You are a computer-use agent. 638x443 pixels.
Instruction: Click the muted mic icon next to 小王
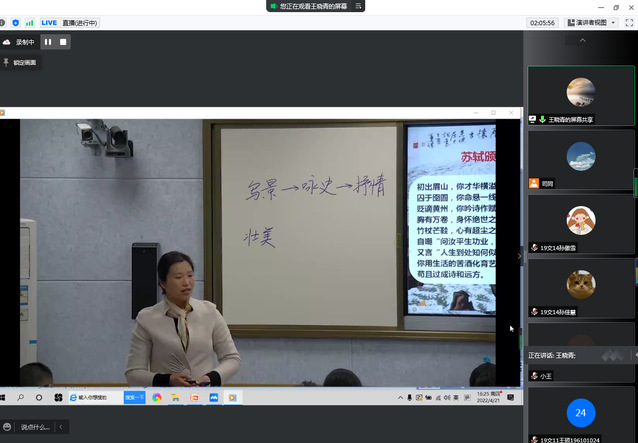[534, 376]
